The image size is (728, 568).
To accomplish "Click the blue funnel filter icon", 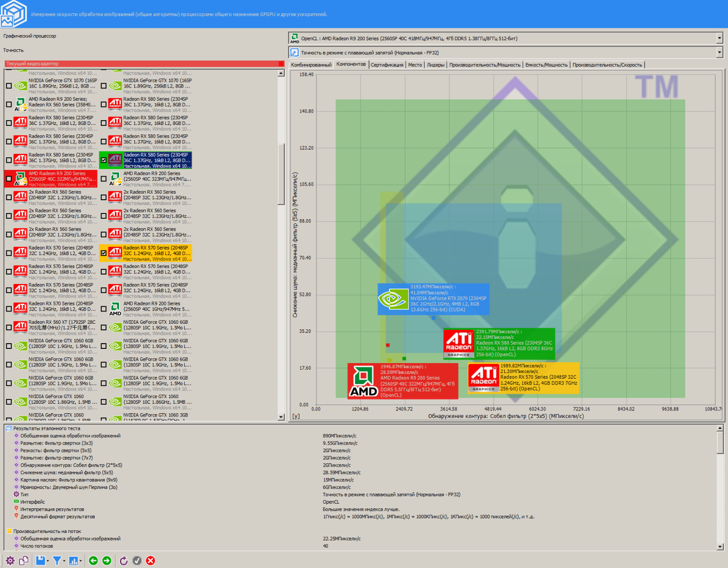I will pyautogui.click(x=57, y=561).
